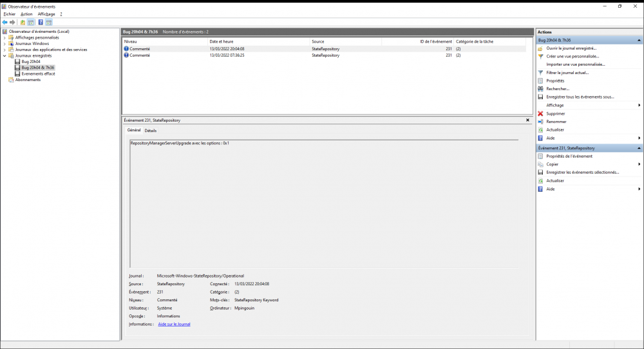644x349 pixels.
Task: Expand Affichages personnalisés in the tree
Action: coord(5,37)
